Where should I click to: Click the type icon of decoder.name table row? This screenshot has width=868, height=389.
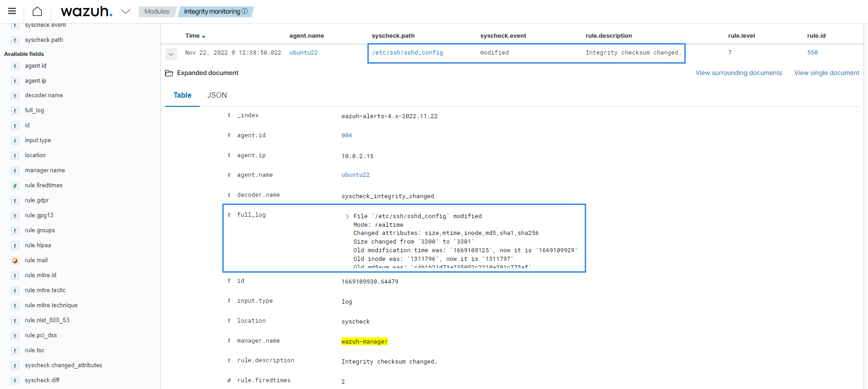pos(229,195)
